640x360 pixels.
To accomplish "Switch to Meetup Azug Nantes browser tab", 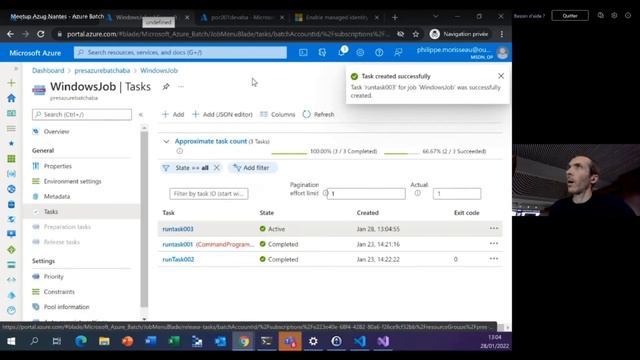I will pos(57,17).
